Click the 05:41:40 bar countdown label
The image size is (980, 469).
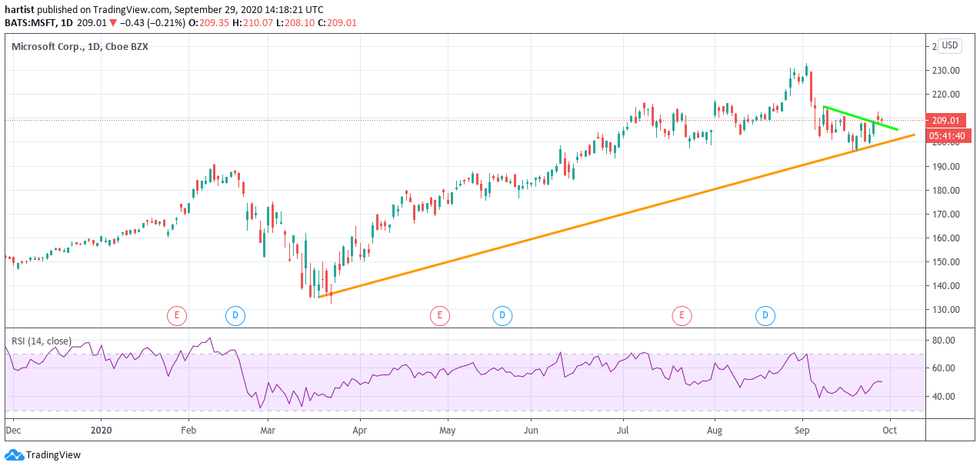pyautogui.click(x=950, y=135)
